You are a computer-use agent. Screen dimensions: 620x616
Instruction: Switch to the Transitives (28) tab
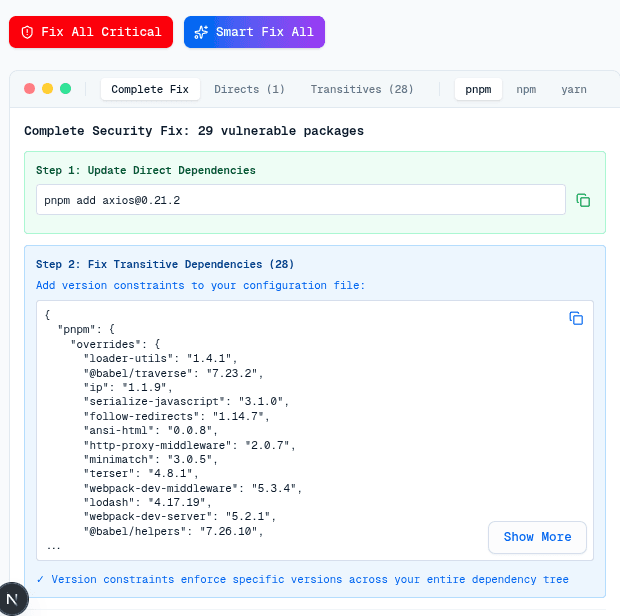pos(362,89)
